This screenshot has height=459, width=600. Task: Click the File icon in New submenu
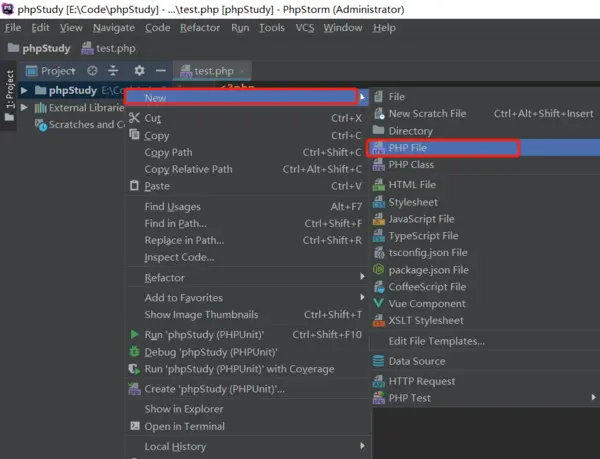click(378, 96)
